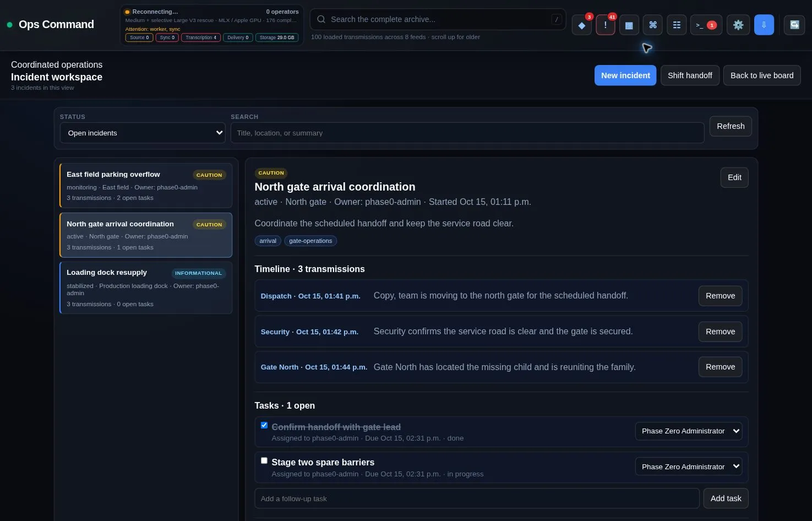Select the East field parking overflow incident
The height and width of the screenshot is (521, 812).
(146, 186)
